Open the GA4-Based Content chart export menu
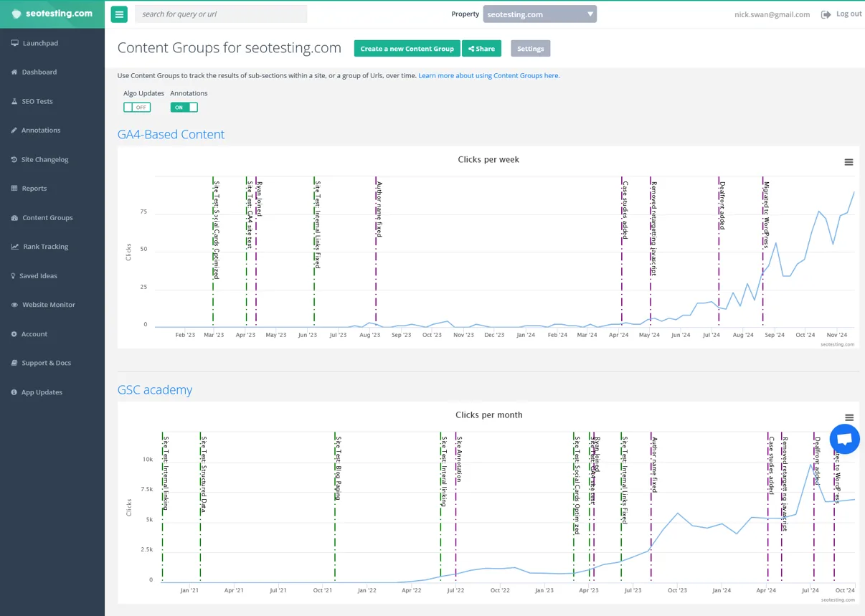Viewport: 865px width, 616px height. [x=849, y=162]
